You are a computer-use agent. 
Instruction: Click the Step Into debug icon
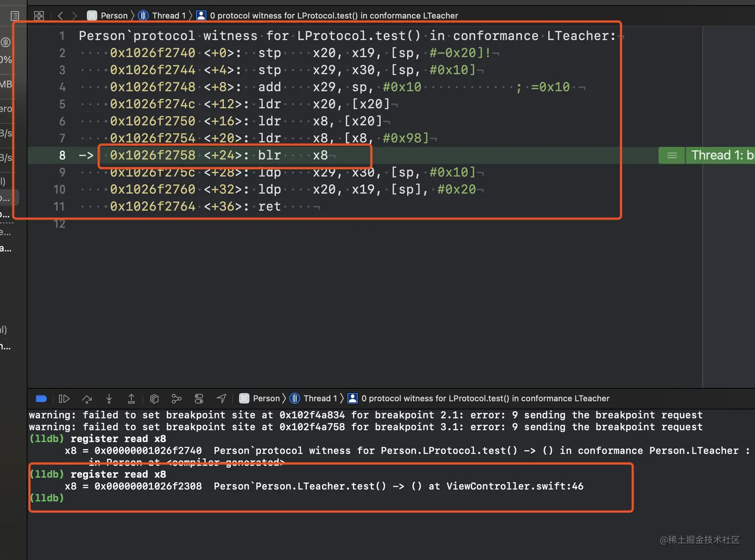click(109, 398)
